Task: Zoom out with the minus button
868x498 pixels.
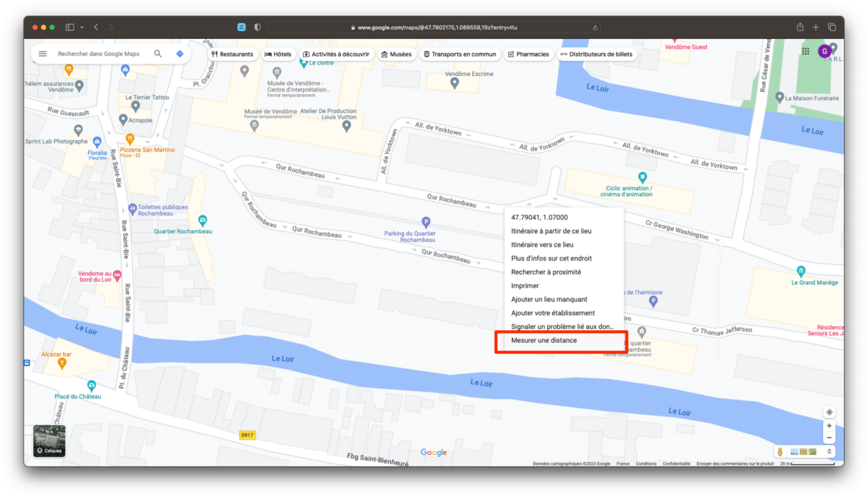Action: point(829,438)
